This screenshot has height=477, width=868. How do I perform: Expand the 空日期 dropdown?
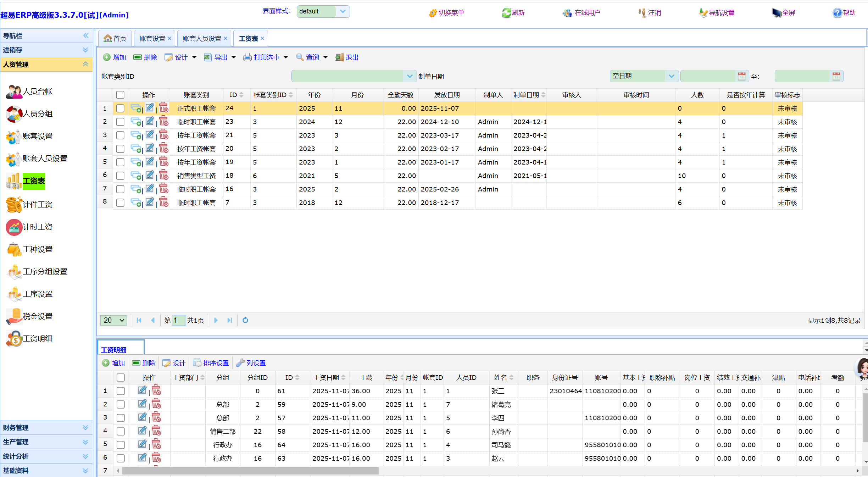tap(671, 76)
